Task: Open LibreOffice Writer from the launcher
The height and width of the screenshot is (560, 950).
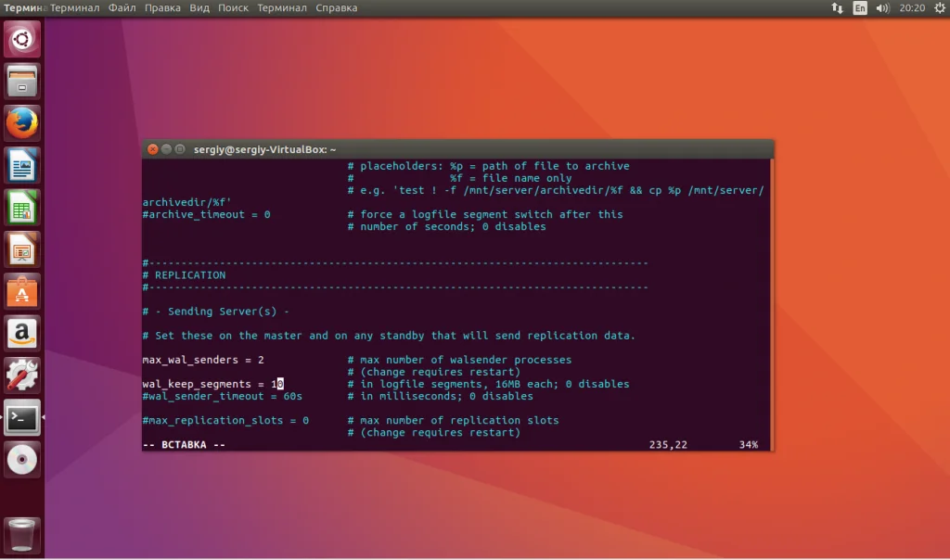Action: coord(22,165)
